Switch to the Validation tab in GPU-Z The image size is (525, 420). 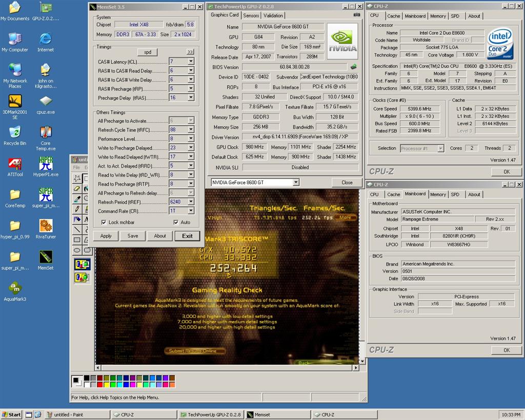pyautogui.click(x=273, y=15)
